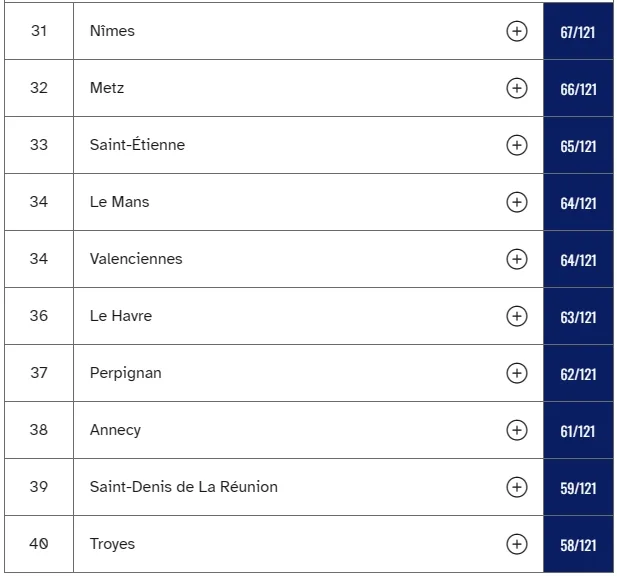Image resolution: width=617 pixels, height=577 pixels.
Task: Expand the Le Havre row
Action: [x=516, y=316]
